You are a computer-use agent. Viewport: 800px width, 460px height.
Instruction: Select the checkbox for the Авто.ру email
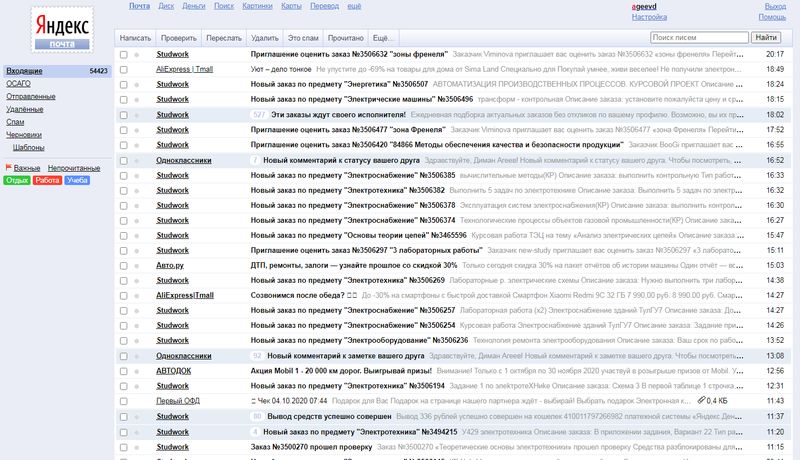tap(123, 265)
